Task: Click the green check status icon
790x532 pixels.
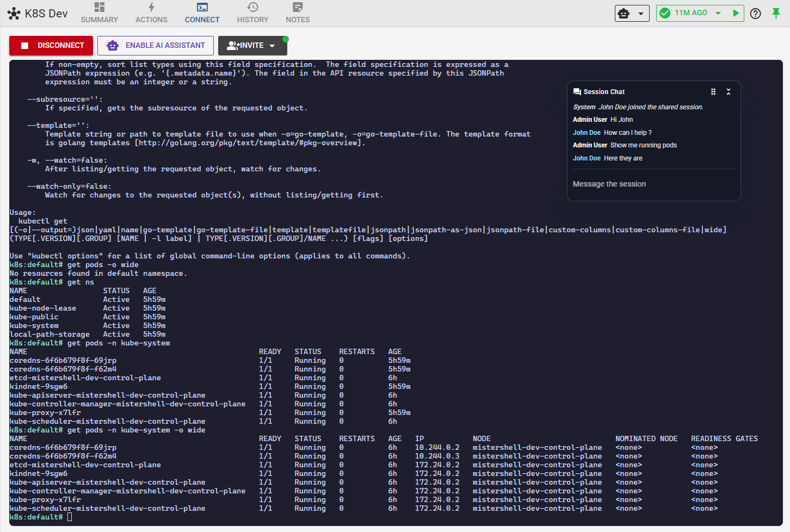Action: 665,13
